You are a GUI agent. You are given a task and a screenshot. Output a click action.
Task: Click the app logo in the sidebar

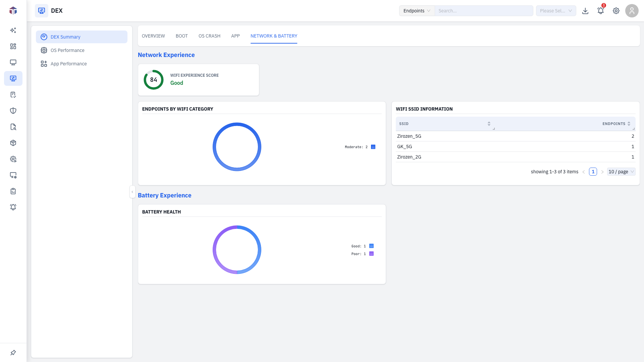13,11
